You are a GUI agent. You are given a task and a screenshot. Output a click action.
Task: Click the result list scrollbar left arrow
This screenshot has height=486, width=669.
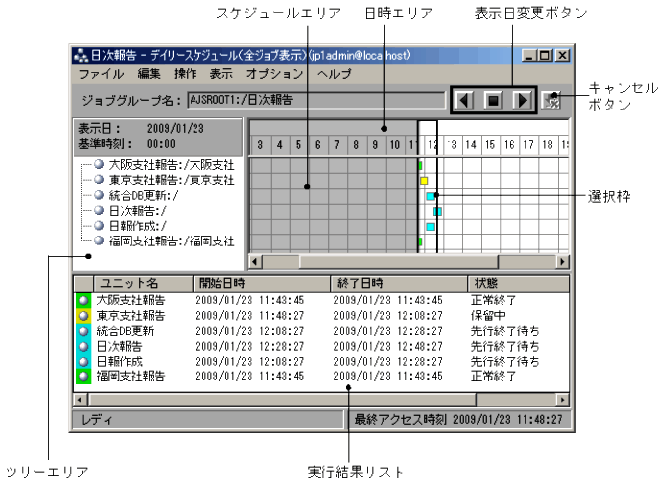80,400
